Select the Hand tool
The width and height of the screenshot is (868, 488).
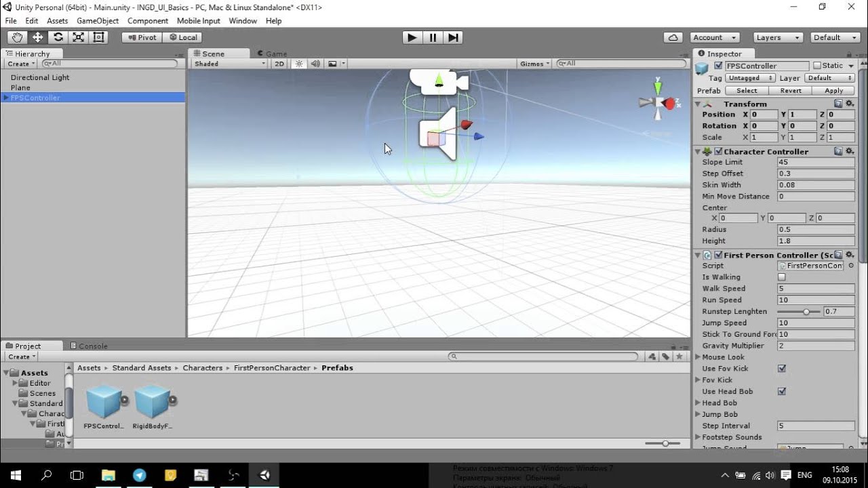pyautogui.click(x=17, y=37)
